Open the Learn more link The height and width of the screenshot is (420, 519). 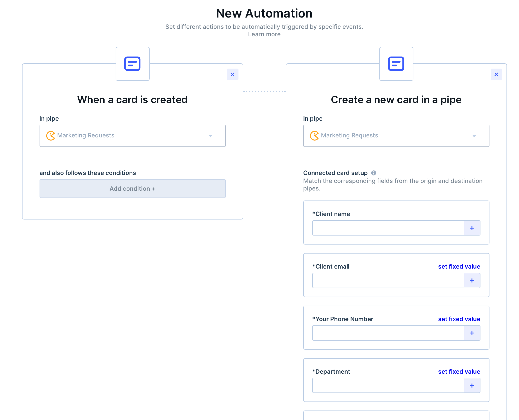pyautogui.click(x=264, y=34)
